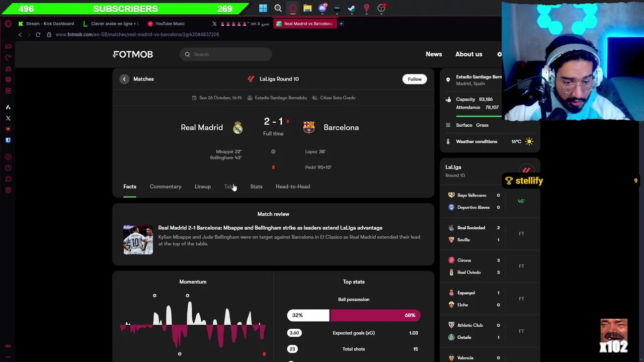The height and width of the screenshot is (362, 644).
Task: Follow this match
Action: click(415, 79)
